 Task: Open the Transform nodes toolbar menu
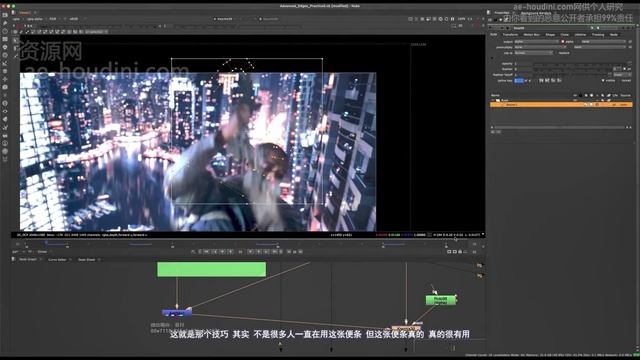[x=5, y=79]
